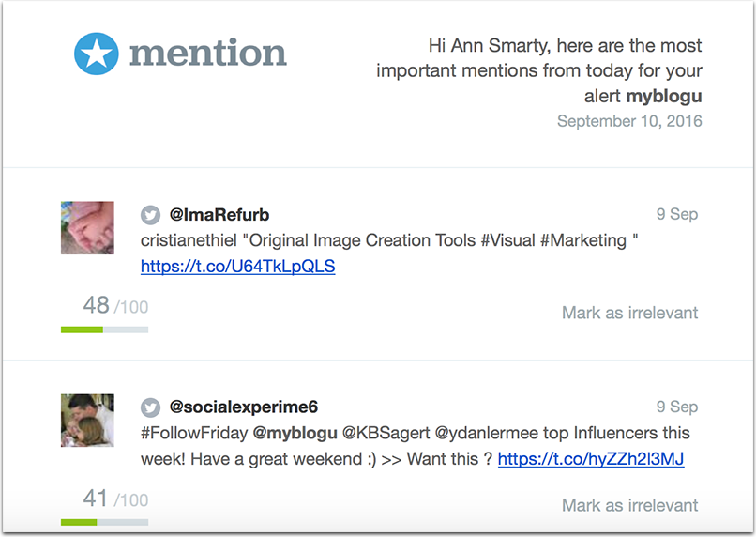This screenshot has height=537, width=756.
Task: Open the @ImaRefurb profile avatar
Action: point(87,227)
